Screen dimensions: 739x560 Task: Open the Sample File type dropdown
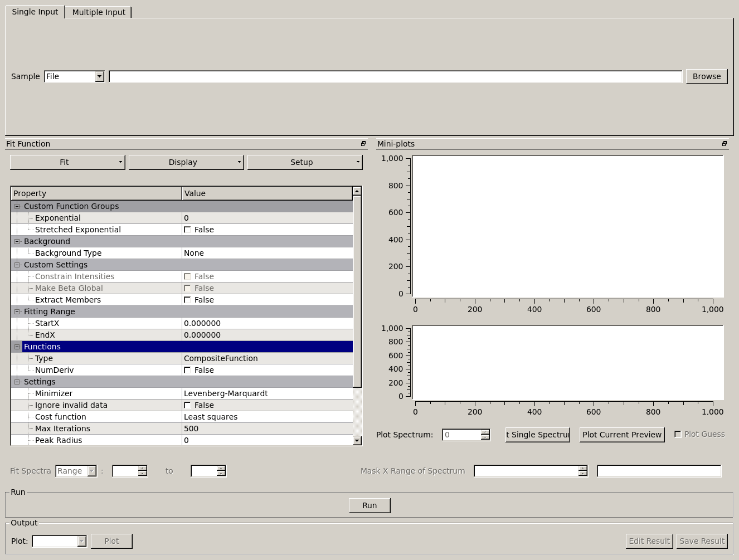[99, 76]
